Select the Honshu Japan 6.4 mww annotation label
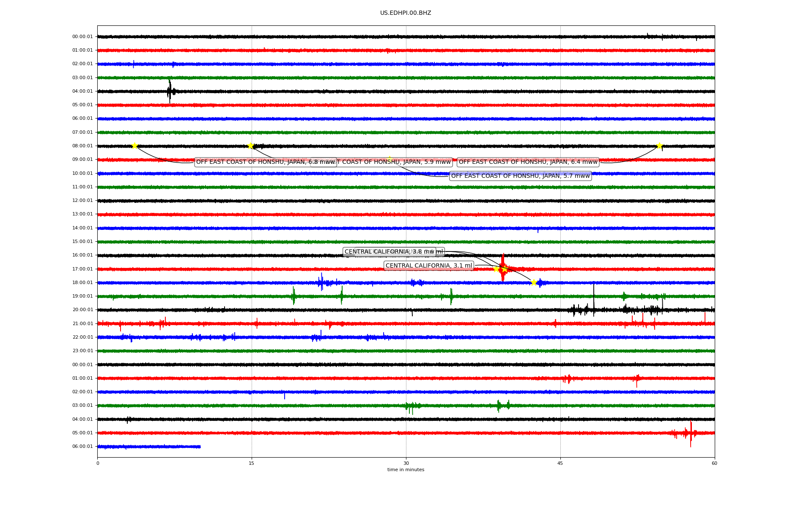This screenshot has height=508, width=812. [528, 162]
